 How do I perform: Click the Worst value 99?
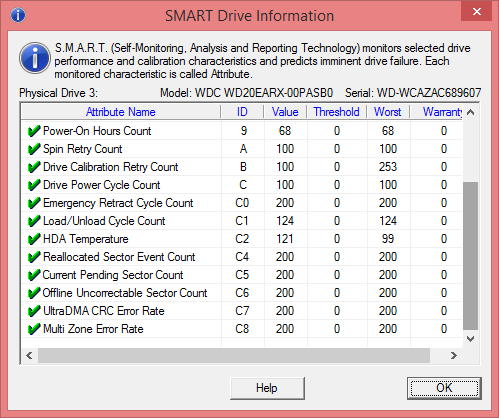tap(388, 239)
